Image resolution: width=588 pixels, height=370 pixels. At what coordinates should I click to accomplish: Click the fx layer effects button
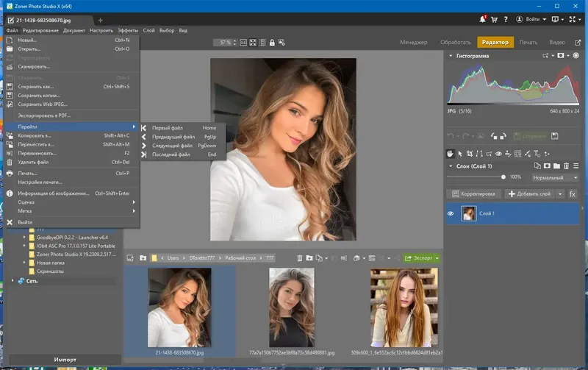click(x=573, y=193)
